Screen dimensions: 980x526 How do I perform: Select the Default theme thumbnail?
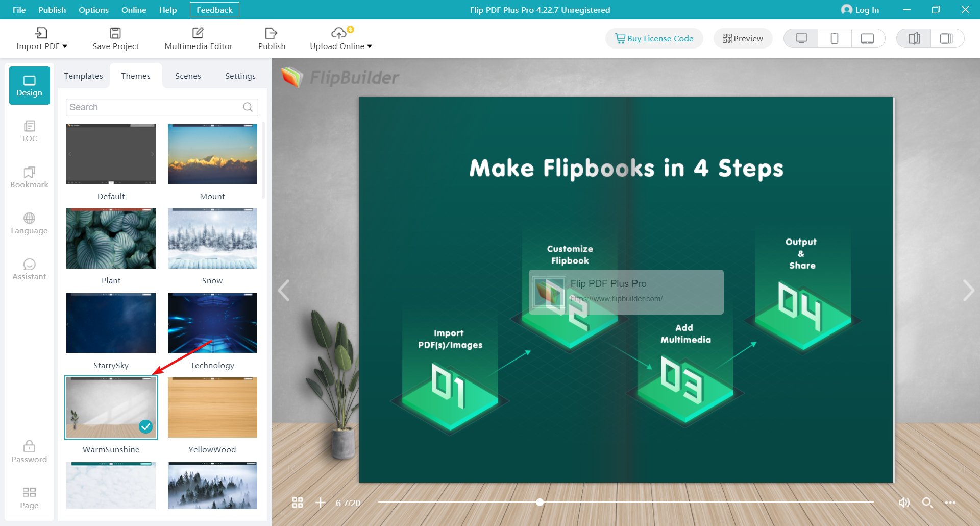(x=111, y=154)
